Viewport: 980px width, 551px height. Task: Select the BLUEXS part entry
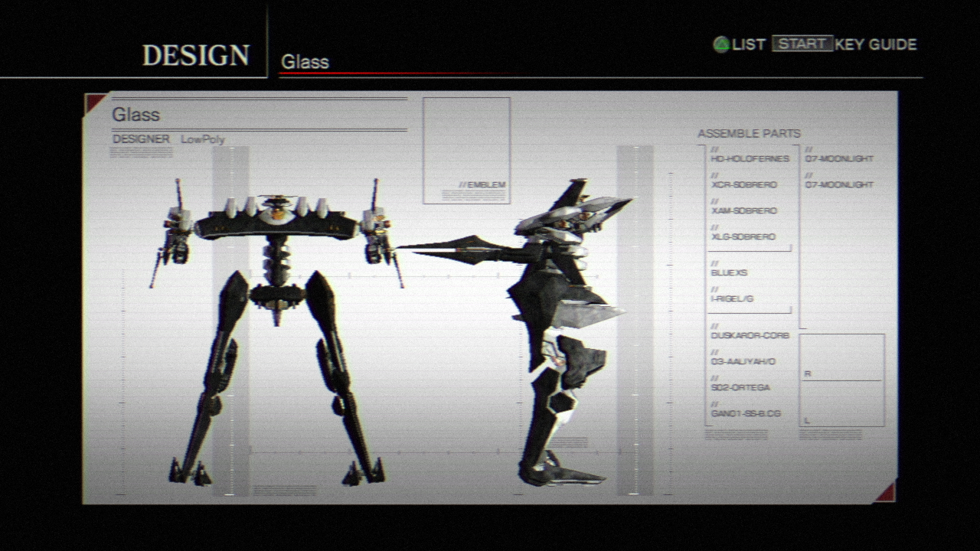pyautogui.click(x=729, y=273)
